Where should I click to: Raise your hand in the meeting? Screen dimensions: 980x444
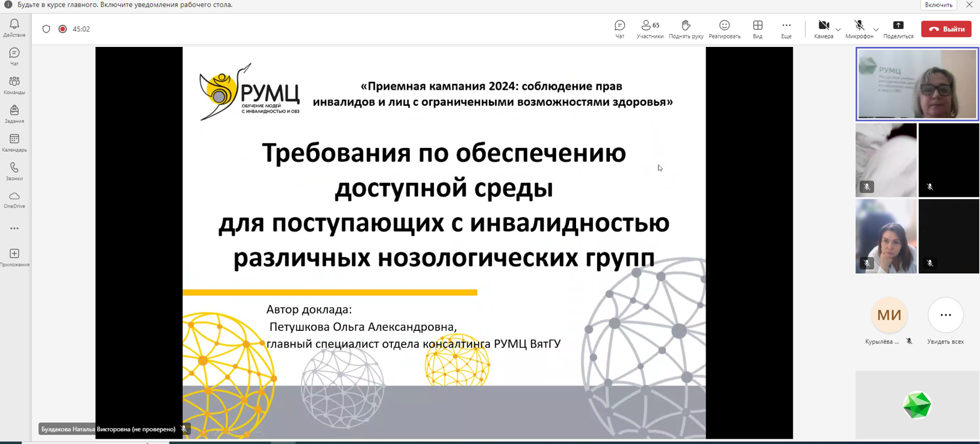pos(686,29)
